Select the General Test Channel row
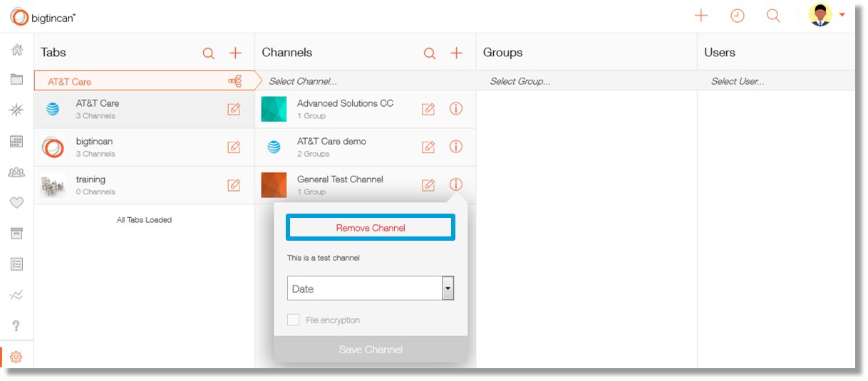This screenshot has width=868, height=381. [365, 185]
